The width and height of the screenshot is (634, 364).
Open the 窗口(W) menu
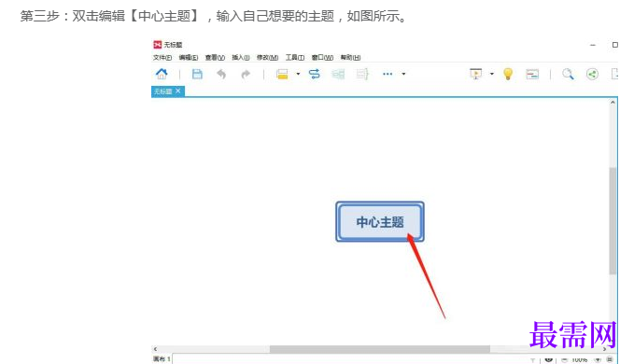coord(322,57)
